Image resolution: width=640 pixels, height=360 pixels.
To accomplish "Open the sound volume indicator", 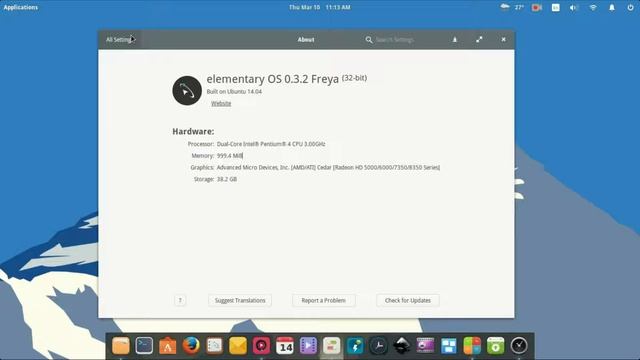I will coord(574,7).
